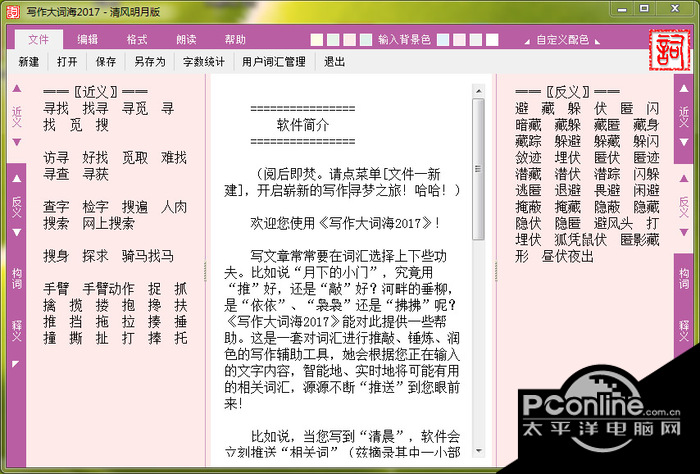Click the editor scrollbar up arrow

pyautogui.click(x=478, y=91)
